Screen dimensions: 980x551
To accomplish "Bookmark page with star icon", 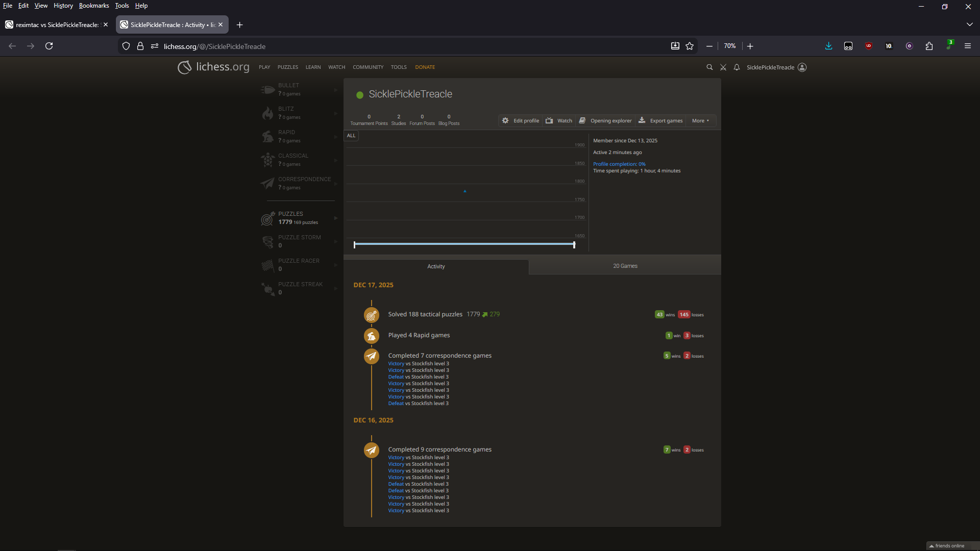I will [690, 46].
